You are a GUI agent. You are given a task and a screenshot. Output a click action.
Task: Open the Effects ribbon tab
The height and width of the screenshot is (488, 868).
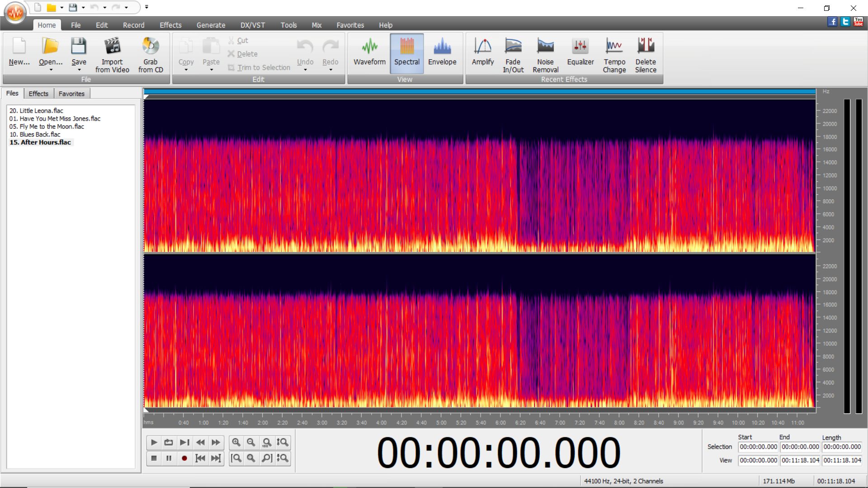click(170, 25)
